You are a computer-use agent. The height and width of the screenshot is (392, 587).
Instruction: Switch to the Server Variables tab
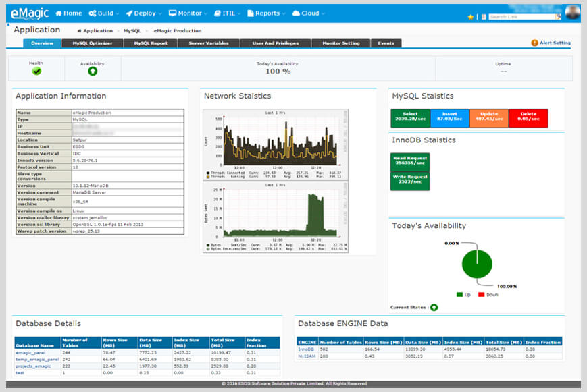click(209, 43)
